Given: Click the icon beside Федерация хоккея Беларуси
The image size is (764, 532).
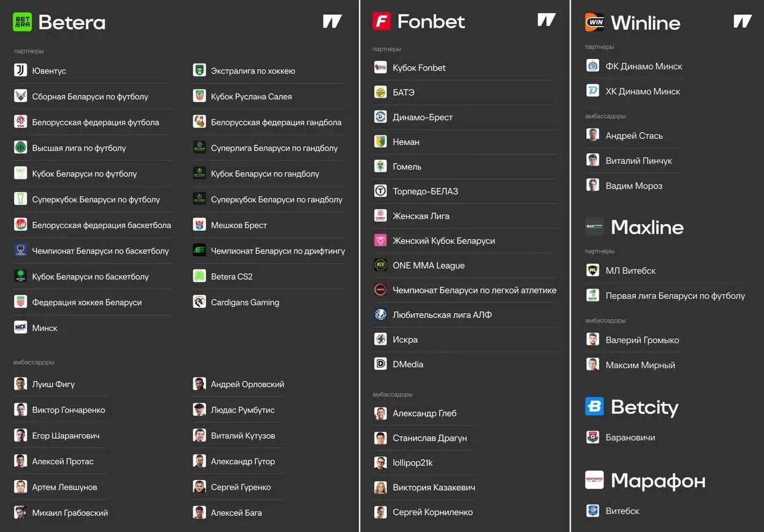Looking at the screenshot, I should tap(21, 302).
